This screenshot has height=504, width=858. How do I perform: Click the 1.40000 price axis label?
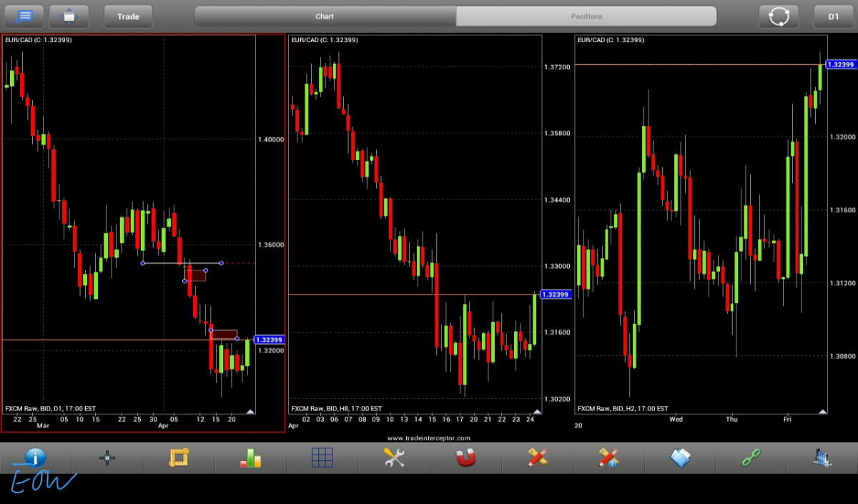(271, 139)
